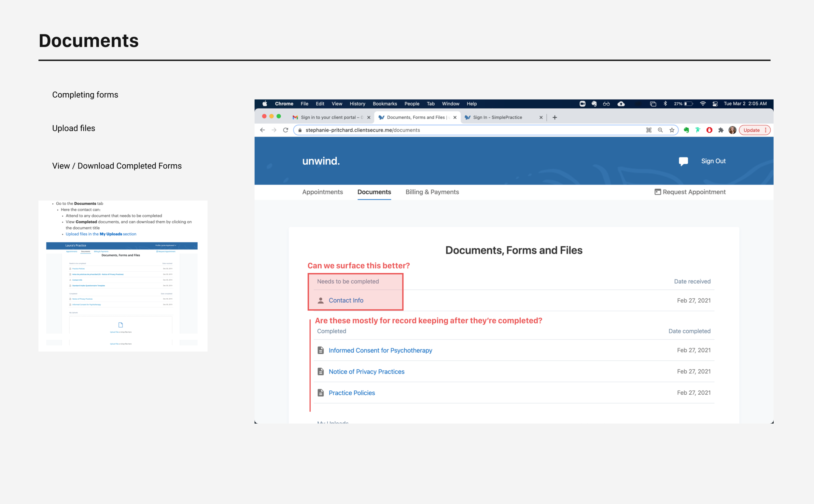This screenshot has width=814, height=504.
Task: Click the red Opera-style extension icon
Action: [x=709, y=130]
